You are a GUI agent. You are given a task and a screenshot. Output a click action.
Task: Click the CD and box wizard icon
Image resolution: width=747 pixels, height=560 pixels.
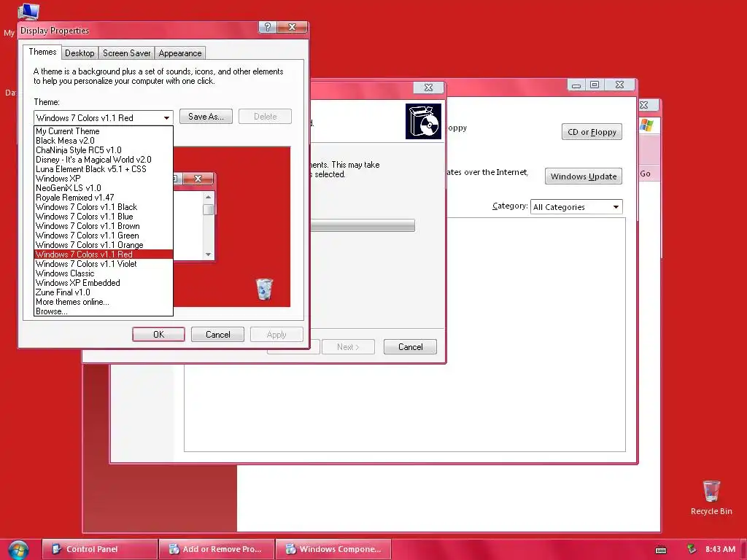pyautogui.click(x=423, y=122)
